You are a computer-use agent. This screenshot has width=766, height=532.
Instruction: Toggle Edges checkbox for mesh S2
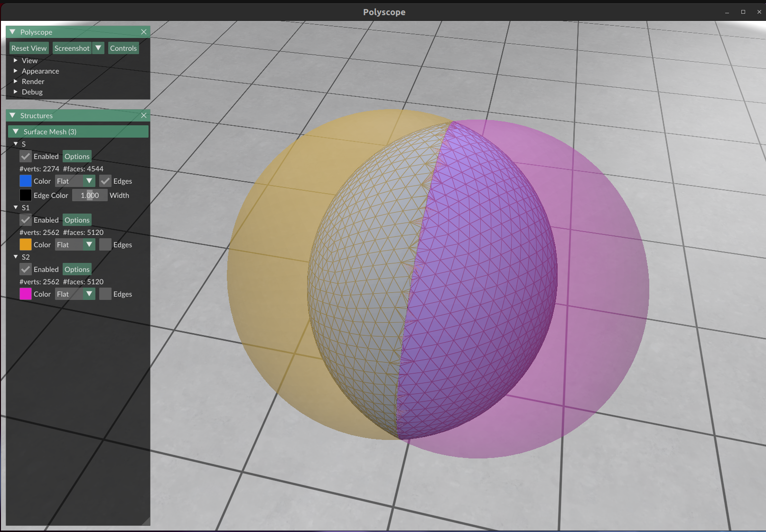pos(105,294)
